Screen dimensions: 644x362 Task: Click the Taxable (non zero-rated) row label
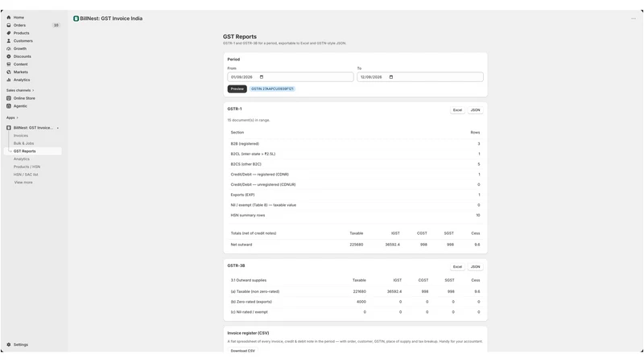coord(254,291)
